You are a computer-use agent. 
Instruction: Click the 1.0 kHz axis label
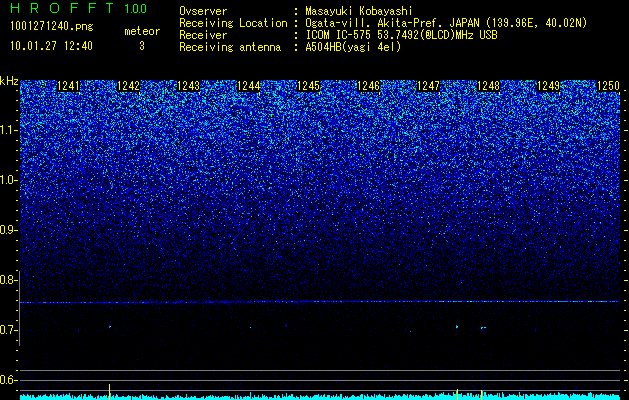8,181
